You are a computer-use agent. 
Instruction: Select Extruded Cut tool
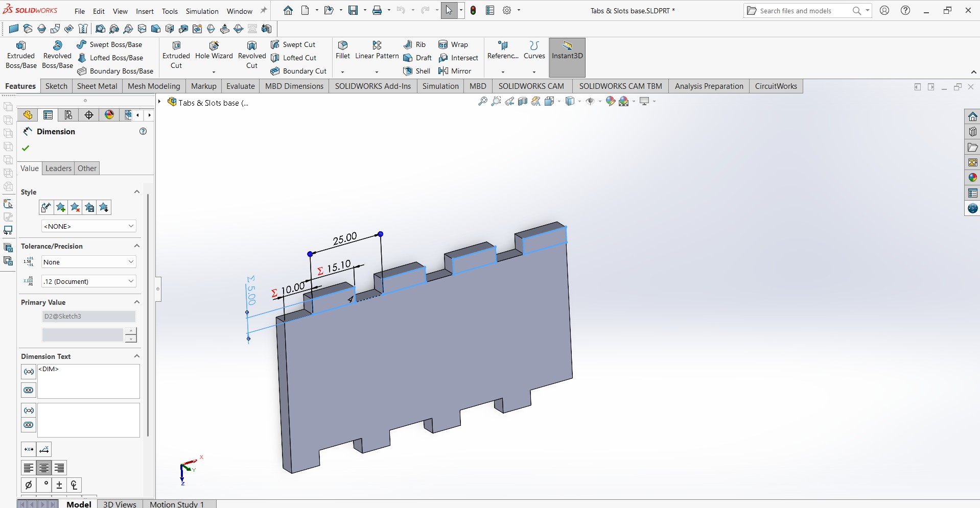176,55
